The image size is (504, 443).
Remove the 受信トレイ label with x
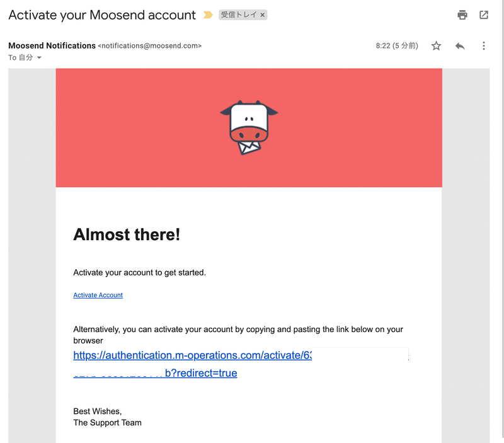tap(262, 14)
